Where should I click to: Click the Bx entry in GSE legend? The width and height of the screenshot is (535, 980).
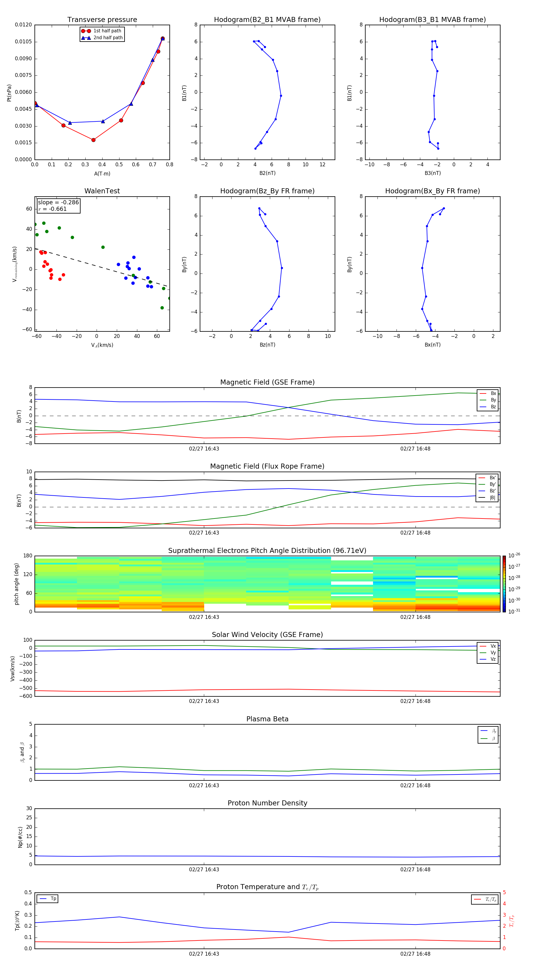[x=488, y=393]
